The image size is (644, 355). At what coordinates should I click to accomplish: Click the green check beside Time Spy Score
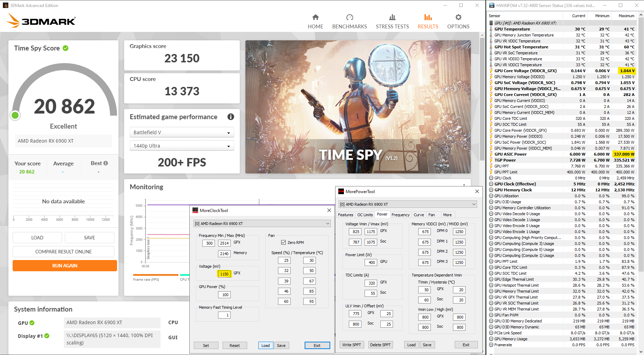click(66, 48)
